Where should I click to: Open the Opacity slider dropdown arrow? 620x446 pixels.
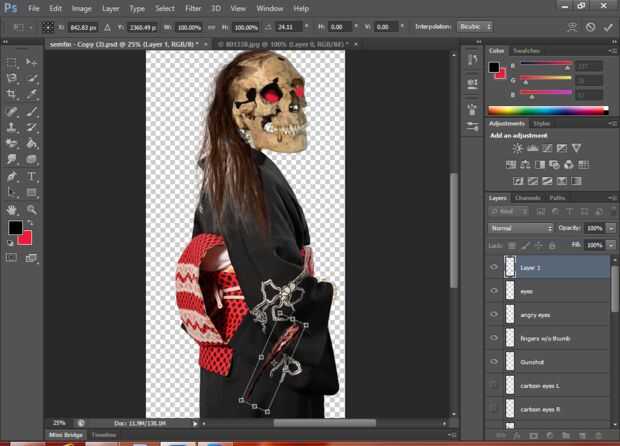pos(611,228)
